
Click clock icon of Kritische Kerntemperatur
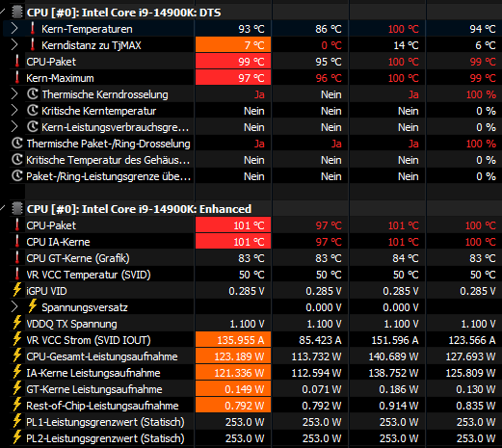coord(33,111)
